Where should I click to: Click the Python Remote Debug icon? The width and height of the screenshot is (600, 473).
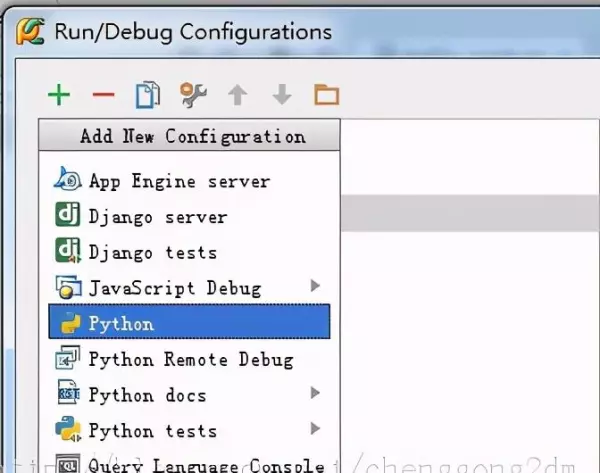click(68, 357)
